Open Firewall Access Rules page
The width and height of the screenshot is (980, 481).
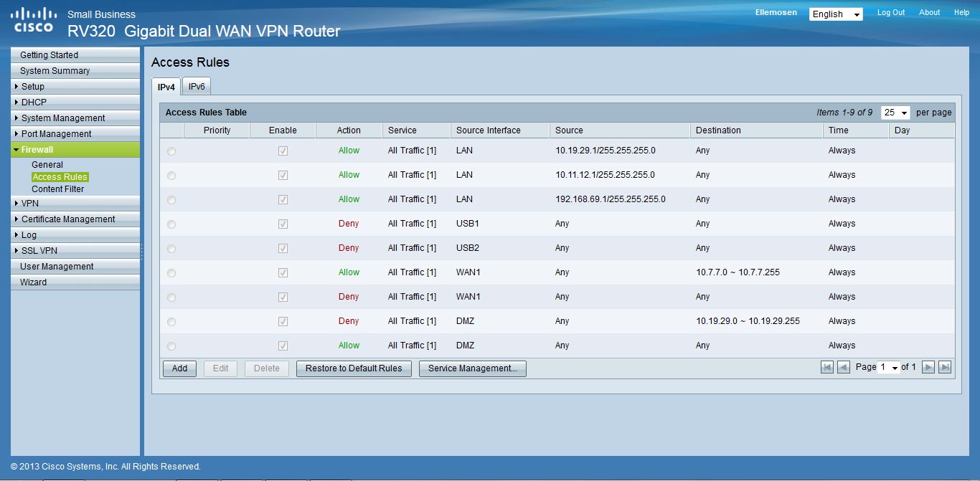(60, 177)
